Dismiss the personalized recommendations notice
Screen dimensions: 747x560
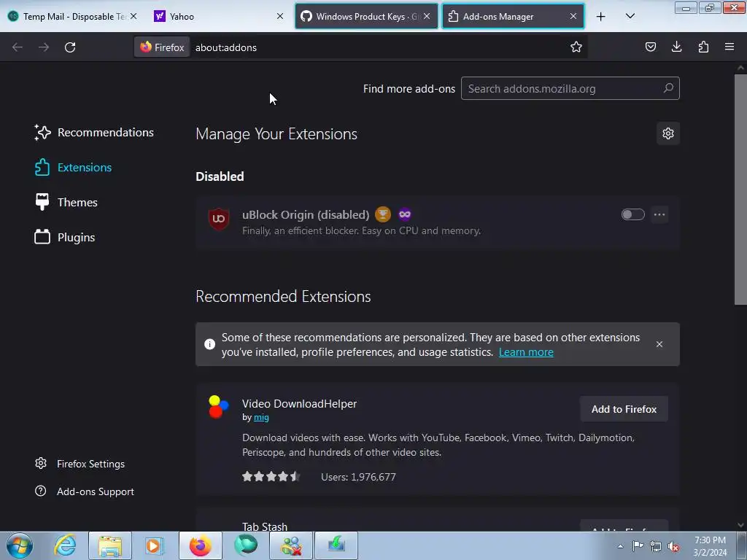tap(659, 344)
